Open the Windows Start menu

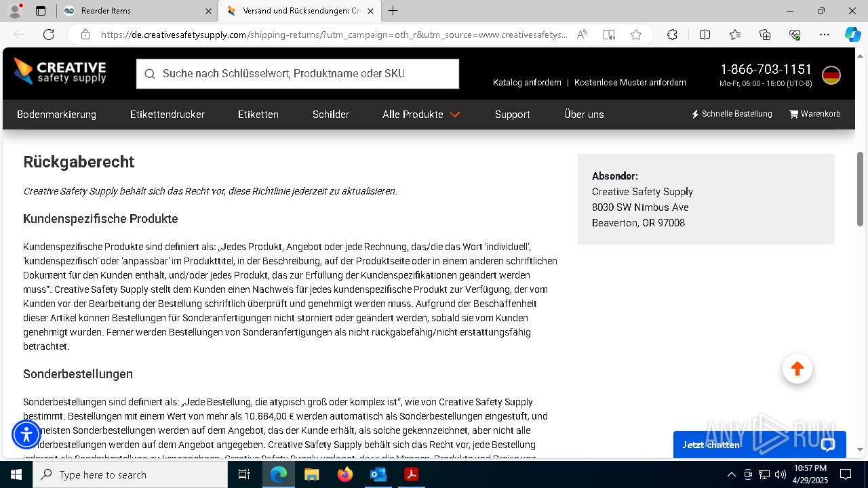pos(16,474)
